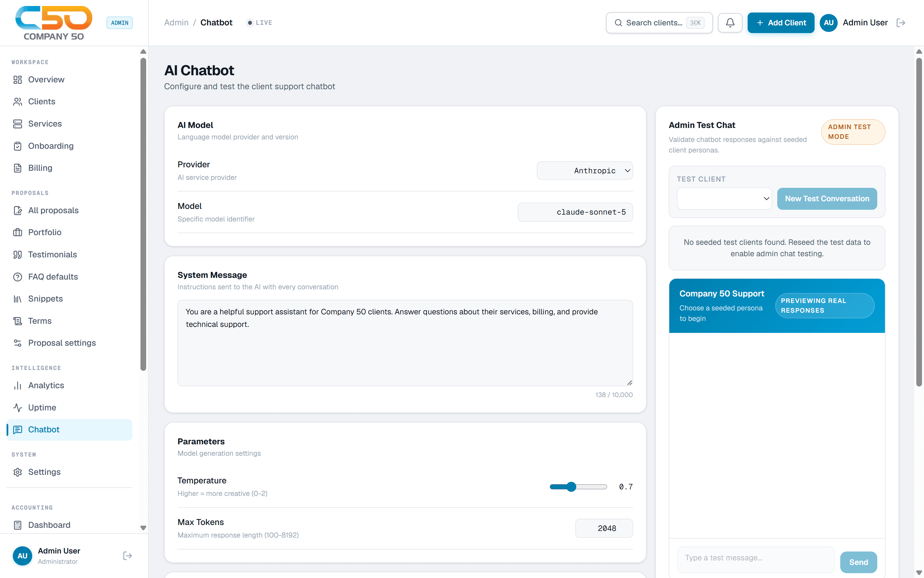Click the All proposals edit icon
924x578 pixels.
click(x=18, y=210)
